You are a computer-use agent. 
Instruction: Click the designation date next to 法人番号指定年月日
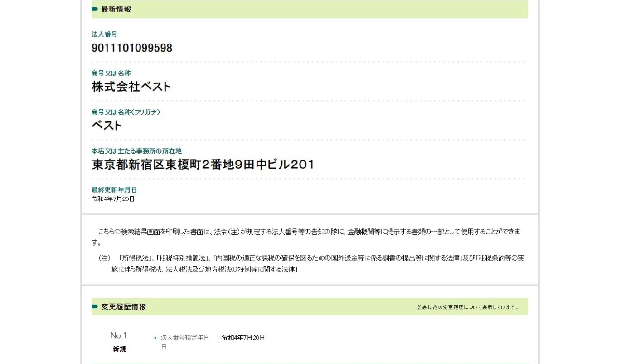(x=243, y=338)
